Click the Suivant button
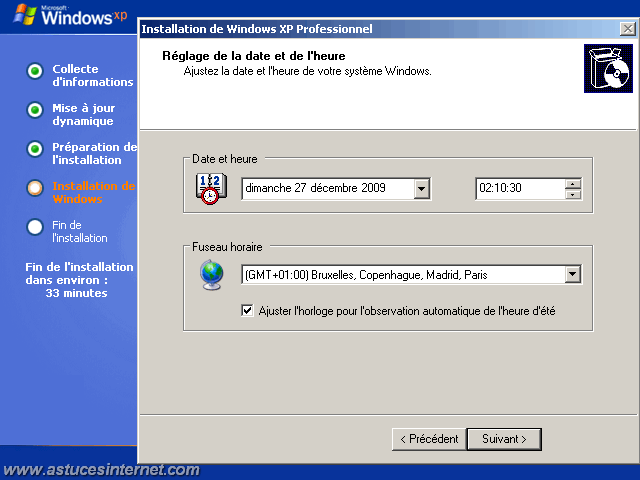The width and height of the screenshot is (640, 480). (x=504, y=439)
